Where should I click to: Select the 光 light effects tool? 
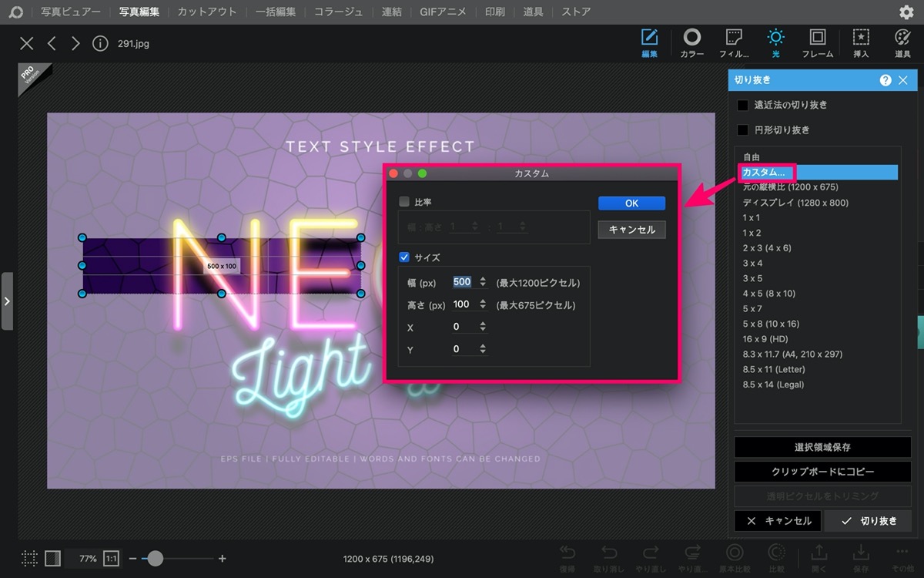[x=775, y=43]
